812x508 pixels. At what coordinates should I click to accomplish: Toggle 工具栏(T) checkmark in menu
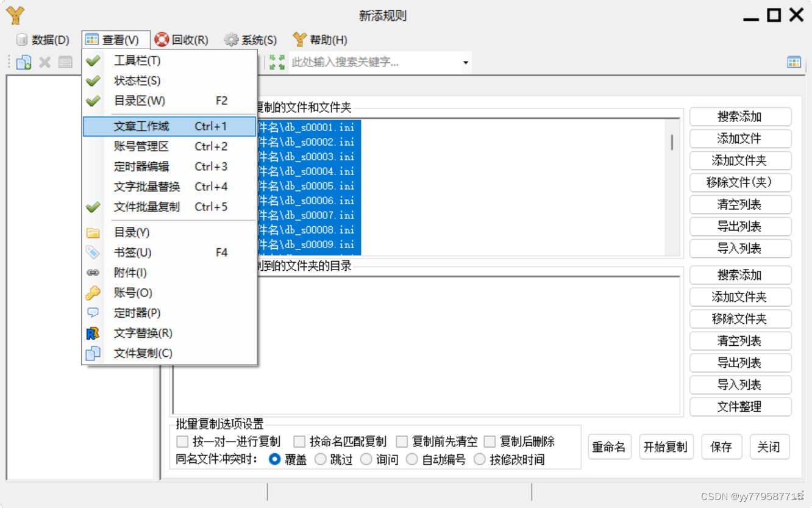click(169, 60)
